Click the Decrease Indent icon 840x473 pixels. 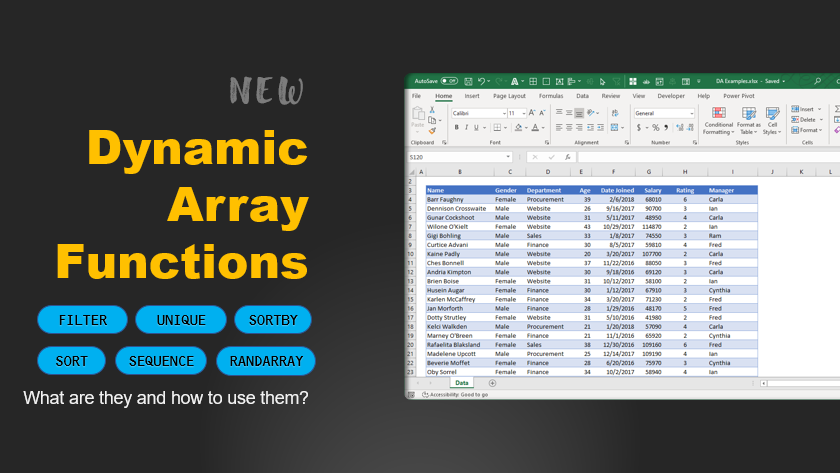click(x=590, y=127)
